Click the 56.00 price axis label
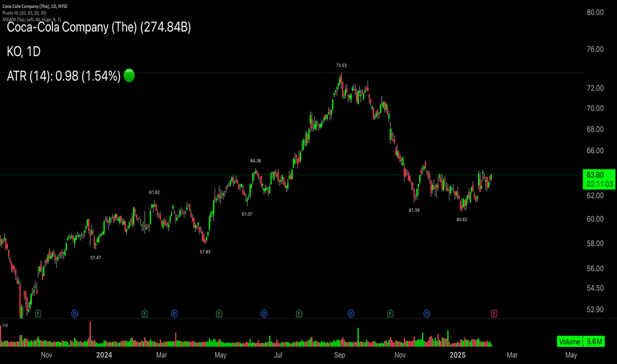617x364 pixels. [x=595, y=269]
